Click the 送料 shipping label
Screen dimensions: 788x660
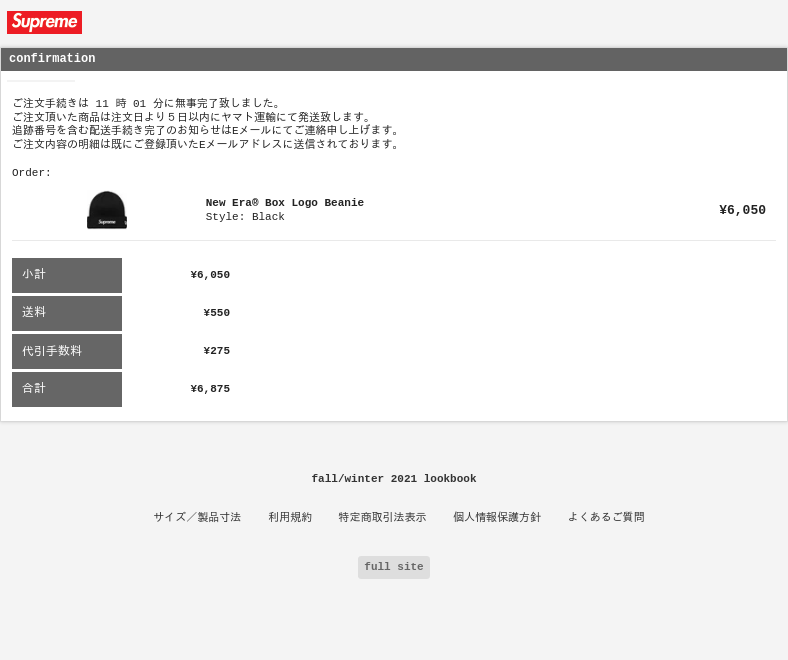coord(67,313)
